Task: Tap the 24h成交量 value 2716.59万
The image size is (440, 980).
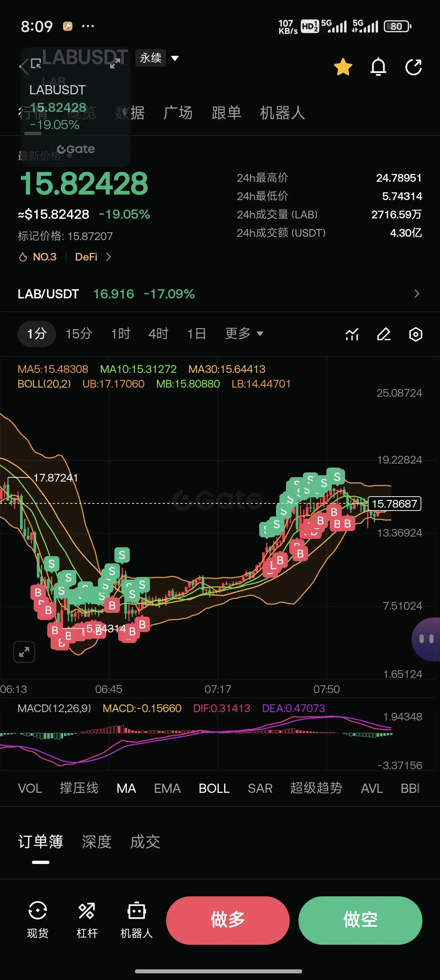Action: coord(397,214)
